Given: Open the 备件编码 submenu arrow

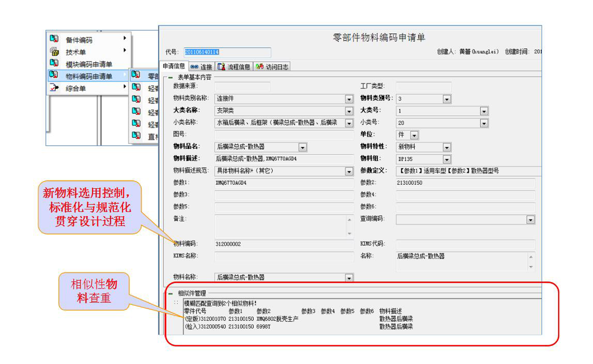Looking at the screenshot, I should (x=125, y=38).
